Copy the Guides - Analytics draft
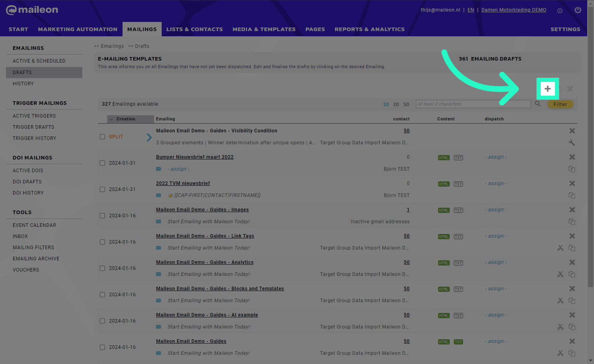Viewport: 594px width, 364px height. 572,274
